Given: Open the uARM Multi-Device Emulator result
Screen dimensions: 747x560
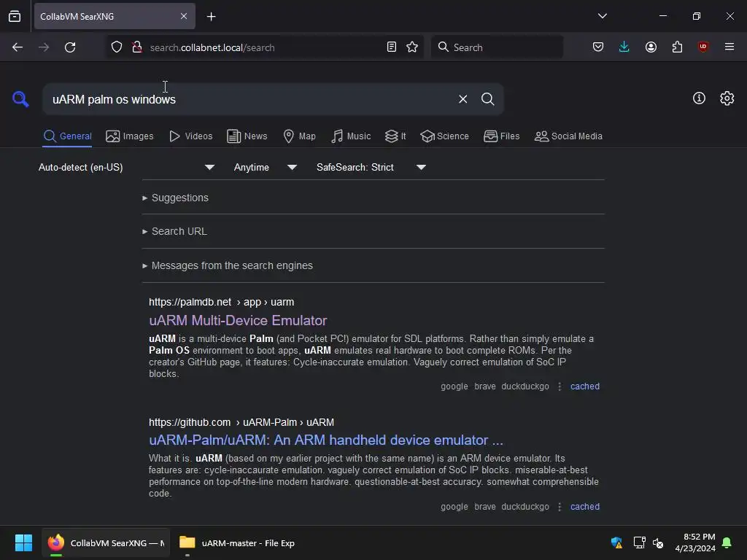Looking at the screenshot, I should pos(238,321).
